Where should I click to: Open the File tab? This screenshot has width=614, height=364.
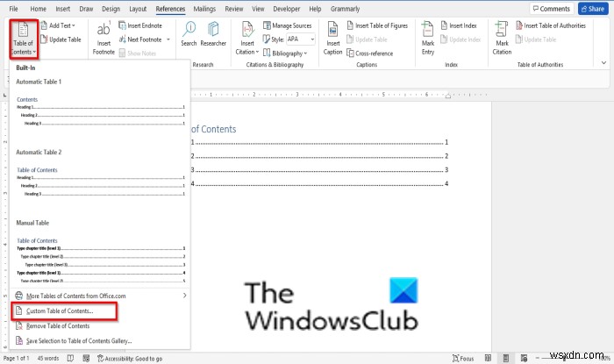tap(13, 9)
